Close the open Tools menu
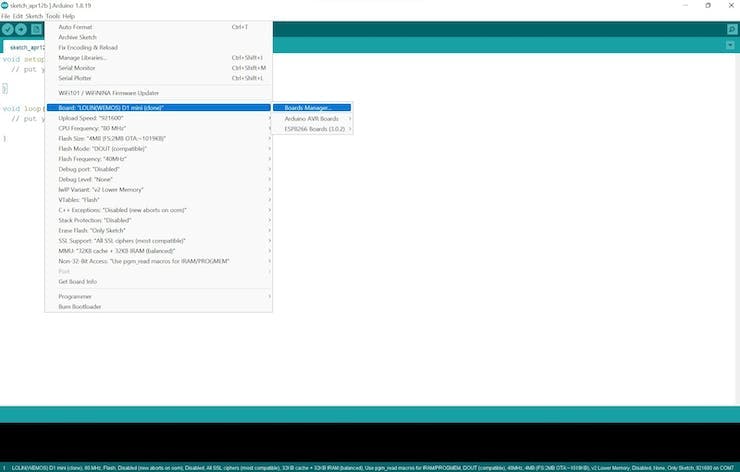 [x=53, y=16]
